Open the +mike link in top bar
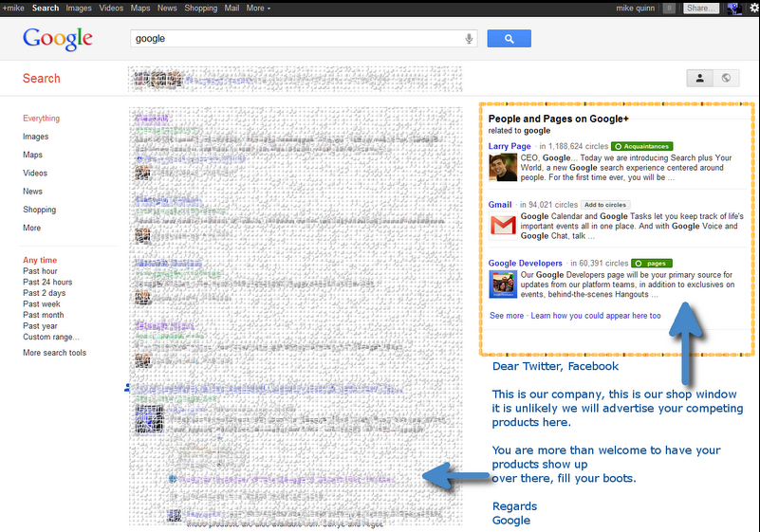 (13, 9)
